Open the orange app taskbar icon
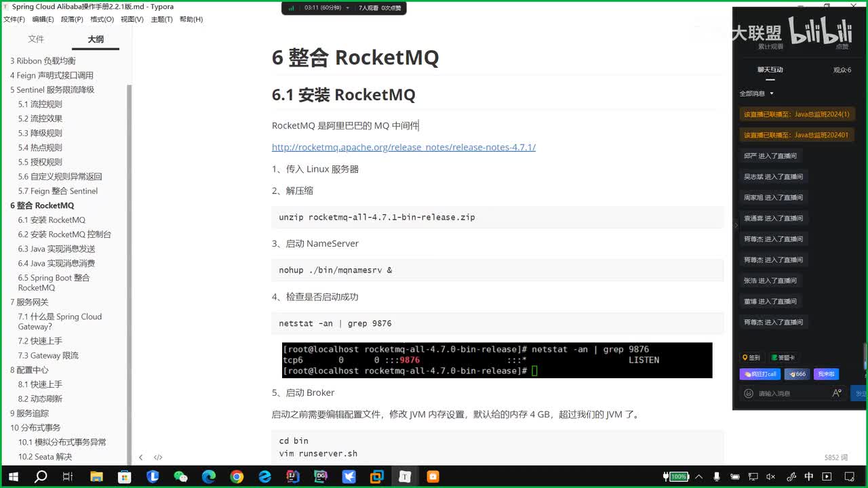This screenshot has height=488, width=868. click(433, 476)
